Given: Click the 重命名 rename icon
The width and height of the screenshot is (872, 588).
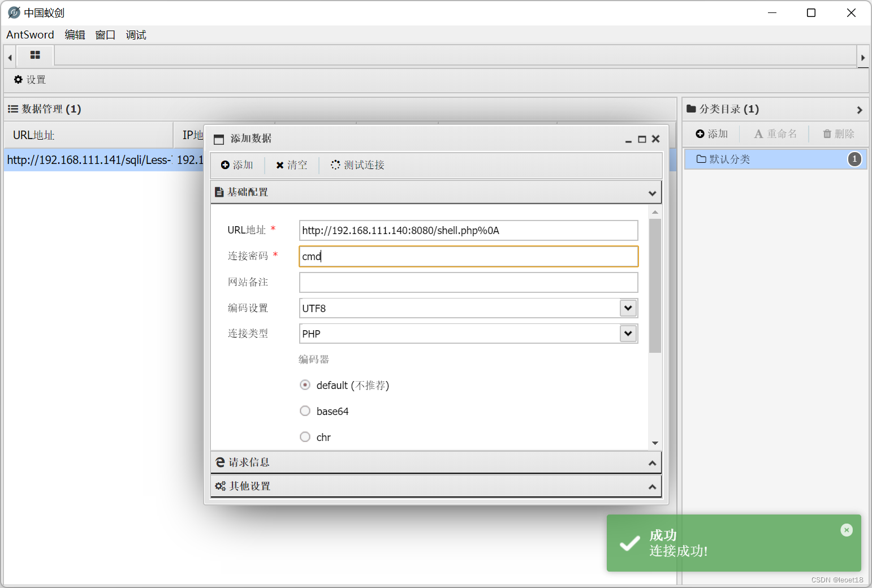Looking at the screenshot, I should click(x=775, y=133).
